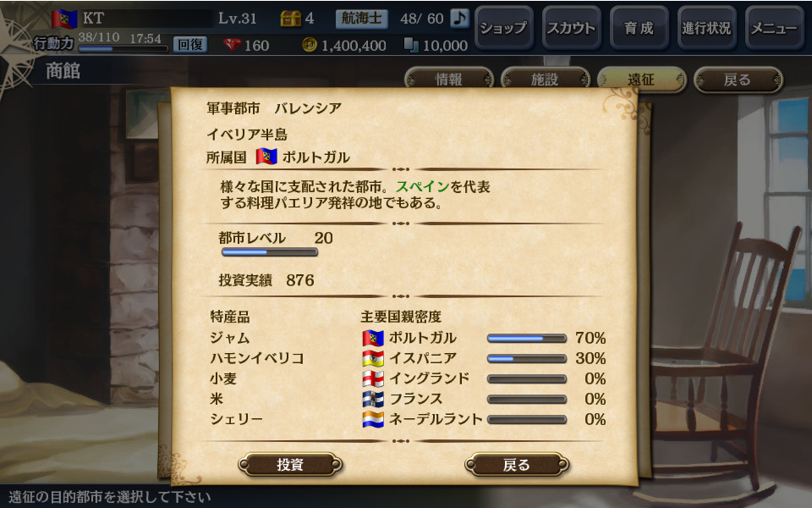The width and height of the screenshot is (812, 508).
Task: Click the ネーデルラント flag icon
Action: pos(373,419)
